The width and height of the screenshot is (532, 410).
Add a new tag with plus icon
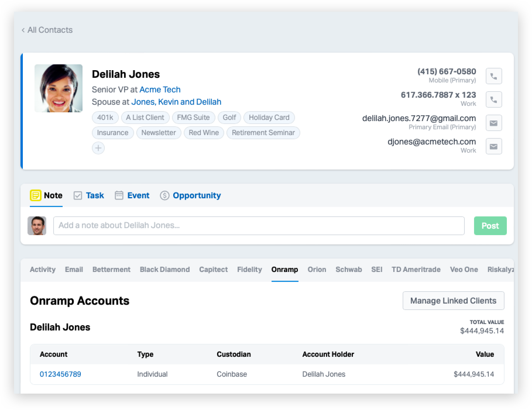click(98, 148)
